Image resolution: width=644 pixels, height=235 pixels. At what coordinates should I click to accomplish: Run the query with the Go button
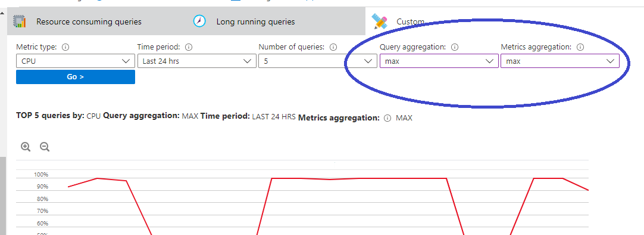pyautogui.click(x=76, y=77)
